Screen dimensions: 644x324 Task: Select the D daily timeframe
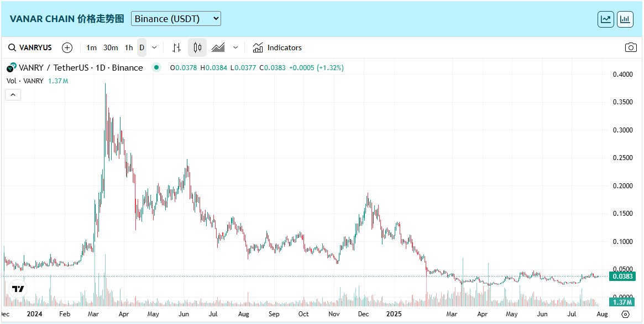point(142,47)
